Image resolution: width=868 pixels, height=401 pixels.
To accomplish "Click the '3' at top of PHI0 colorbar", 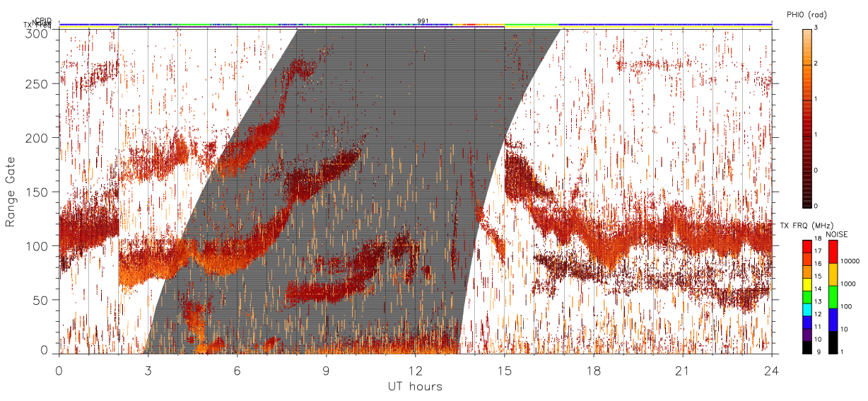I will coord(816,28).
